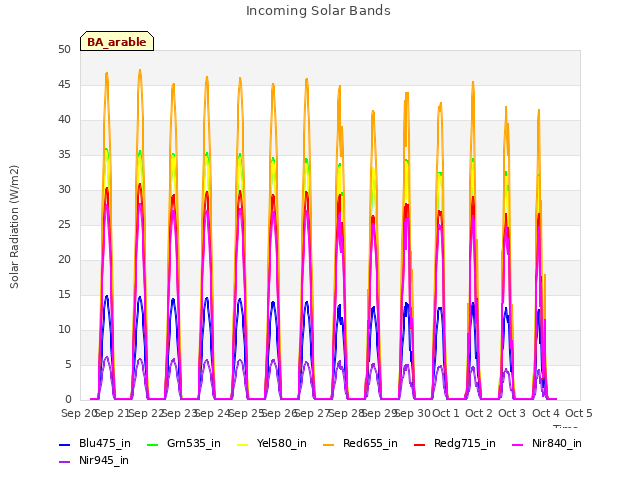Click the Oct 2 x-axis date label

(x=479, y=413)
